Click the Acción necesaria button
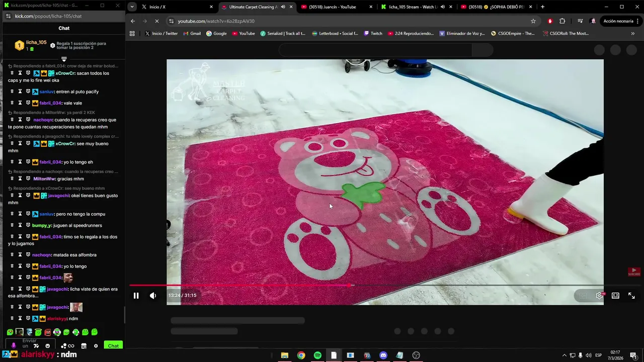Screen dimensions: 644x362 point(618,21)
